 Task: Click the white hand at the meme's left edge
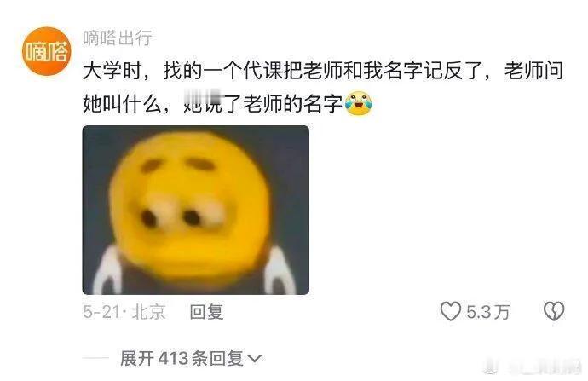coord(107,271)
